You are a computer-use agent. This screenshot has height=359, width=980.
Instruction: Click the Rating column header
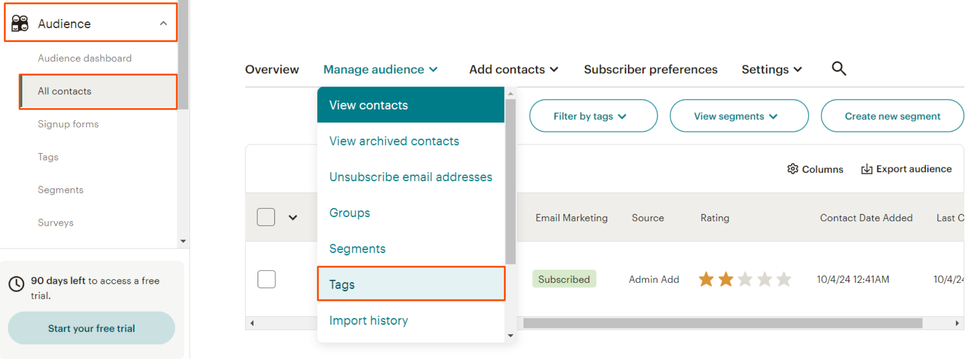(x=715, y=218)
